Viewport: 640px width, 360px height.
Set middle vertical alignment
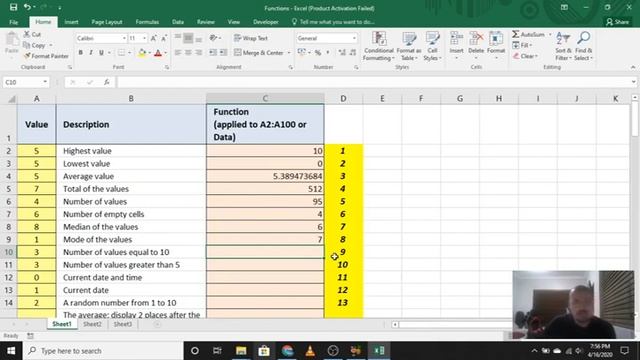point(188,38)
